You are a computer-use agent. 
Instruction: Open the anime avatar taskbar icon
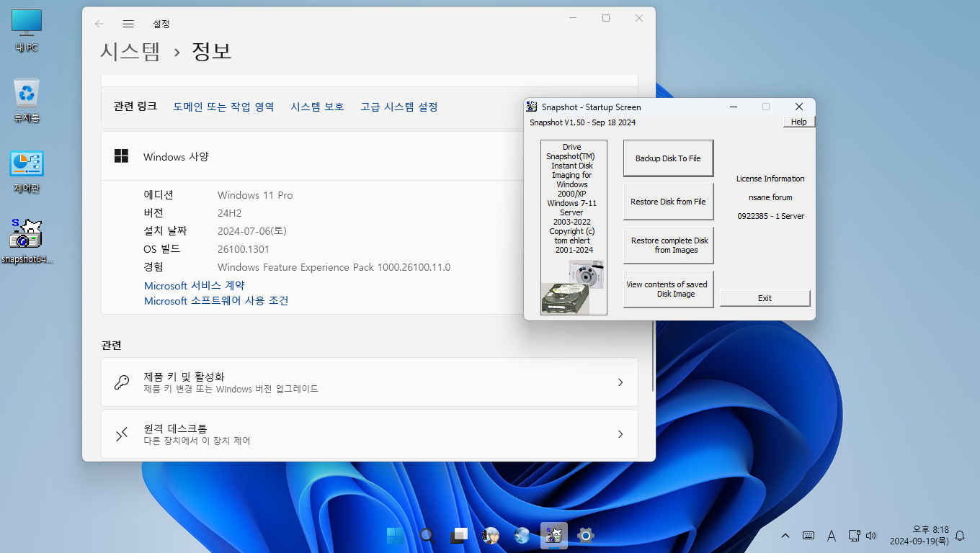tap(491, 536)
